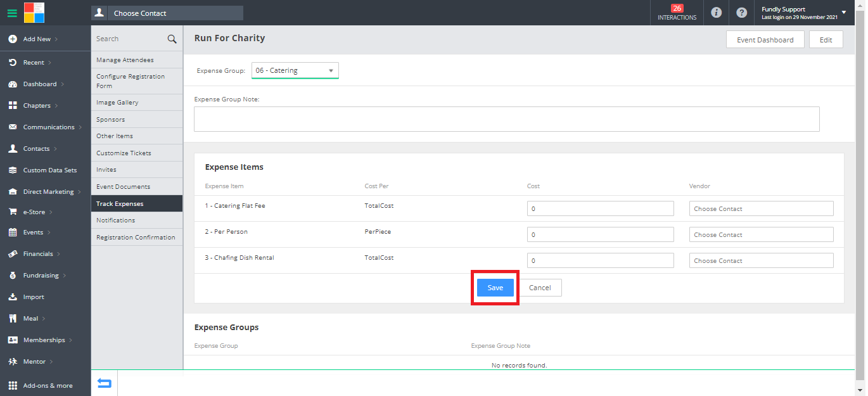
Task: Click Vendor field for Chafing Dish Rental
Action: pyautogui.click(x=762, y=260)
